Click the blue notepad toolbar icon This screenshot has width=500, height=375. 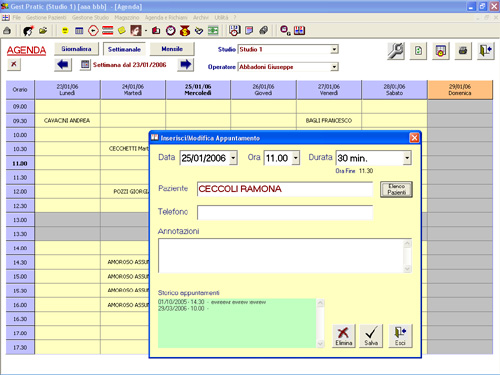249,31
